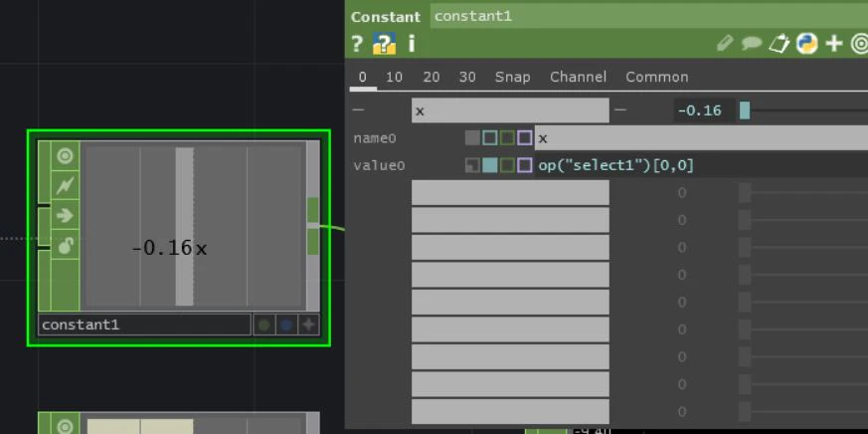
Task: Set name0 to export mode via green square
Action: (507, 138)
